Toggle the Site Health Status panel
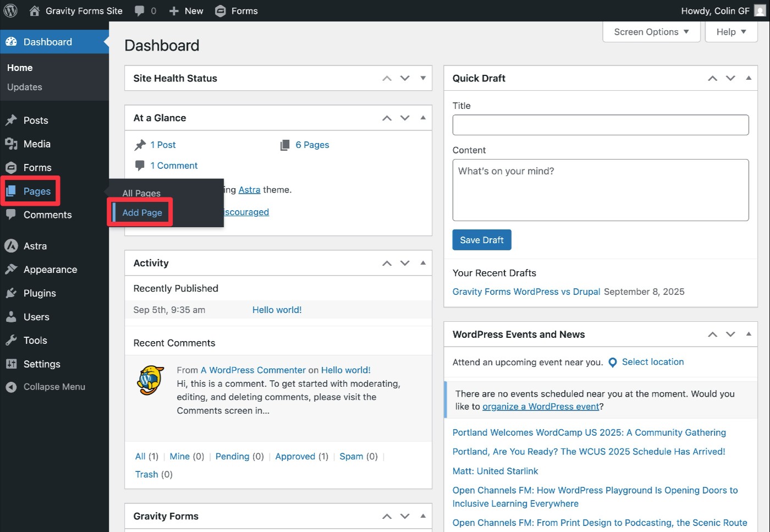The image size is (770, 532). [422, 78]
